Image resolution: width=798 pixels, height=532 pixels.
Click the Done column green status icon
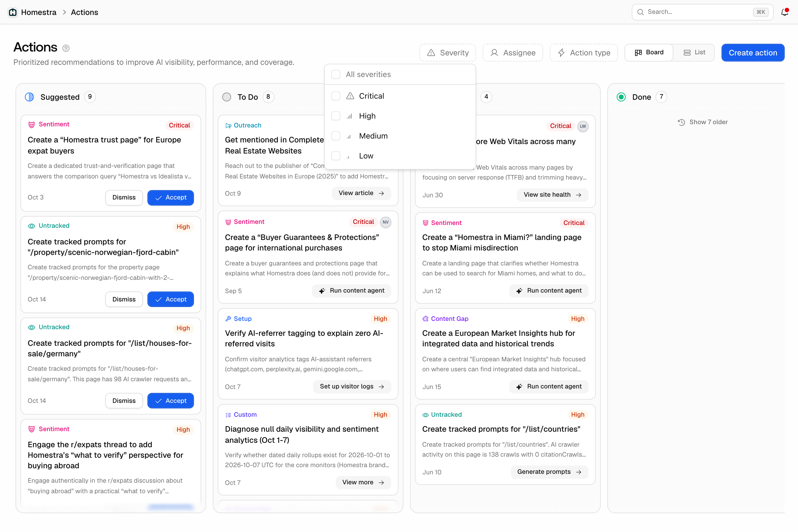coord(621,97)
